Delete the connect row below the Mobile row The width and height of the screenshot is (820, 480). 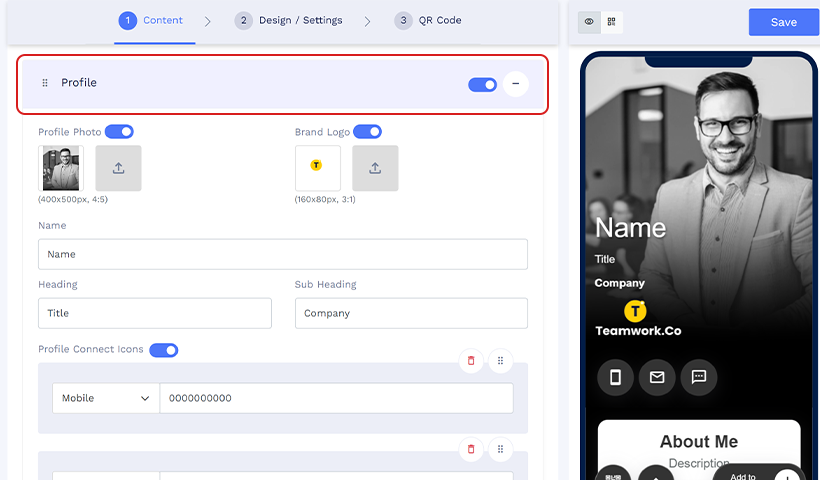[x=471, y=449]
